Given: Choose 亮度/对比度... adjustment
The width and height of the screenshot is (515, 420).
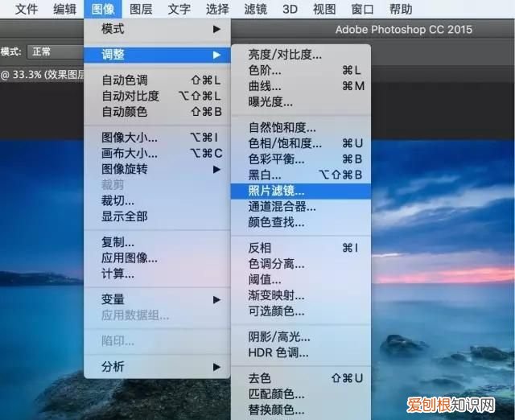Looking at the screenshot, I should tap(301, 55).
